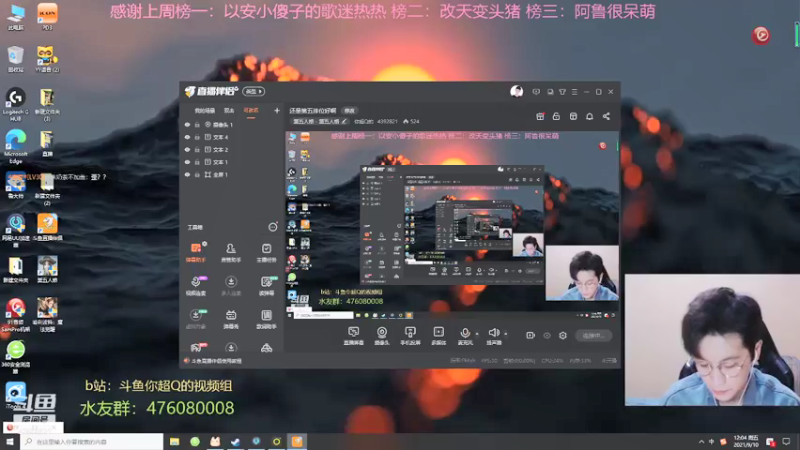This screenshot has width=800, height=450.
Task: Expand the microphone volume arrow
Action: point(477,334)
